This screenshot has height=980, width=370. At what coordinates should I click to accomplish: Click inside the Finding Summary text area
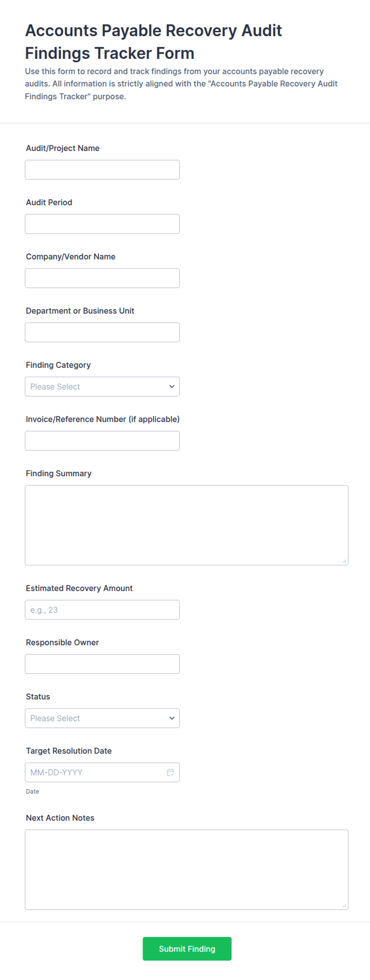pyautogui.click(x=187, y=525)
